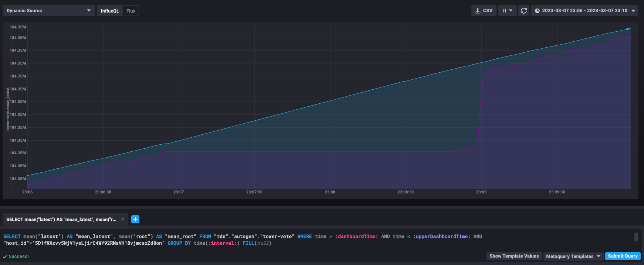This screenshot has height=265, width=644.
Task: Close the mean_latest query tab
Action: 123,219
